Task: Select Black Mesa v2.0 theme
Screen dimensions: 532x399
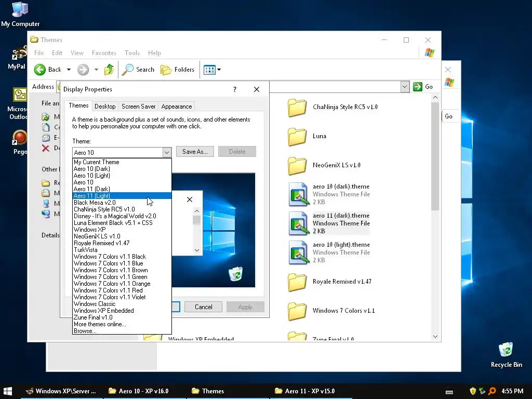Action: point(122,203)
